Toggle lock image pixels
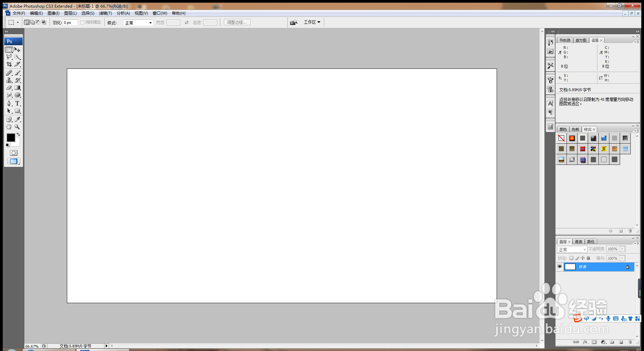Image resolution: width=644 pixels, height=351 pixels. click(x=577, y=258)
